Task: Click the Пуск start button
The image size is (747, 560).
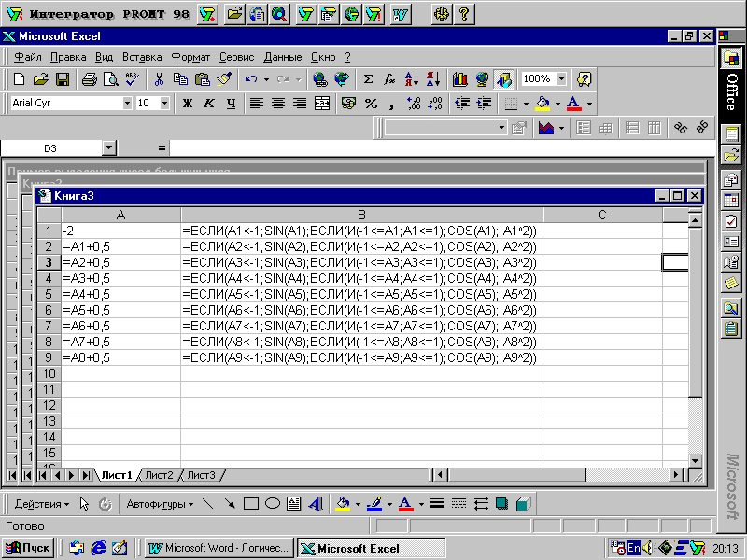Action: point(28,548)
